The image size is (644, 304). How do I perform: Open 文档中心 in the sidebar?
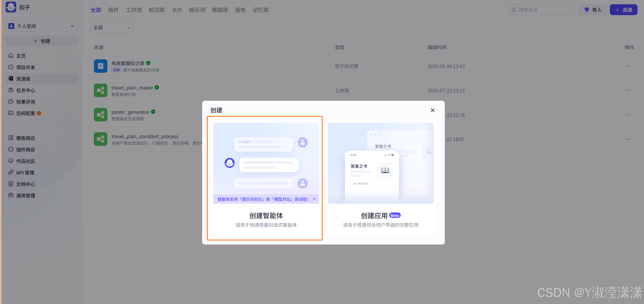tap(42, 184)
